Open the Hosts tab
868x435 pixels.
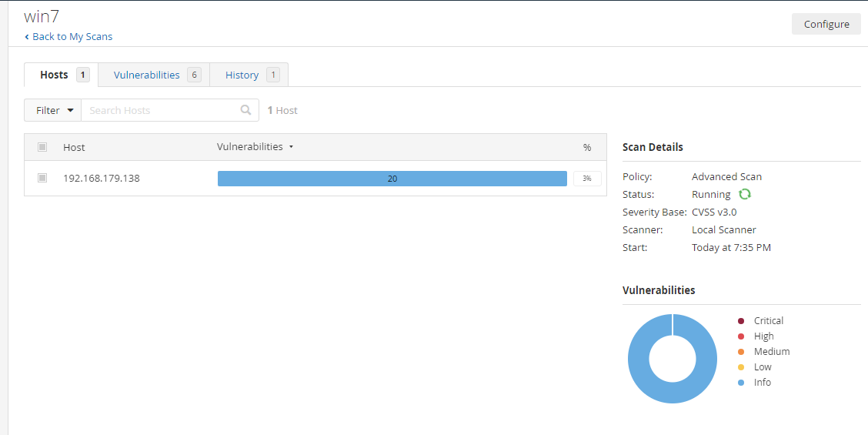[61, 75]
